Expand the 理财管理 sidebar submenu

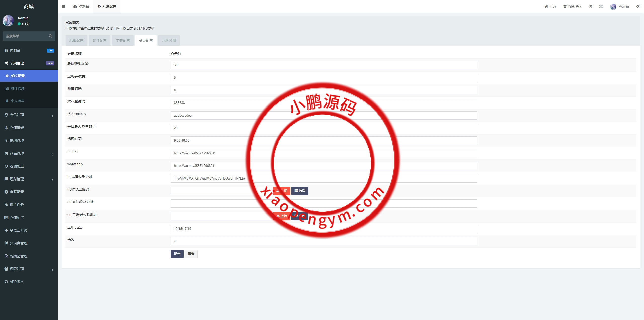pyautogui.click(x=17, y=179)
